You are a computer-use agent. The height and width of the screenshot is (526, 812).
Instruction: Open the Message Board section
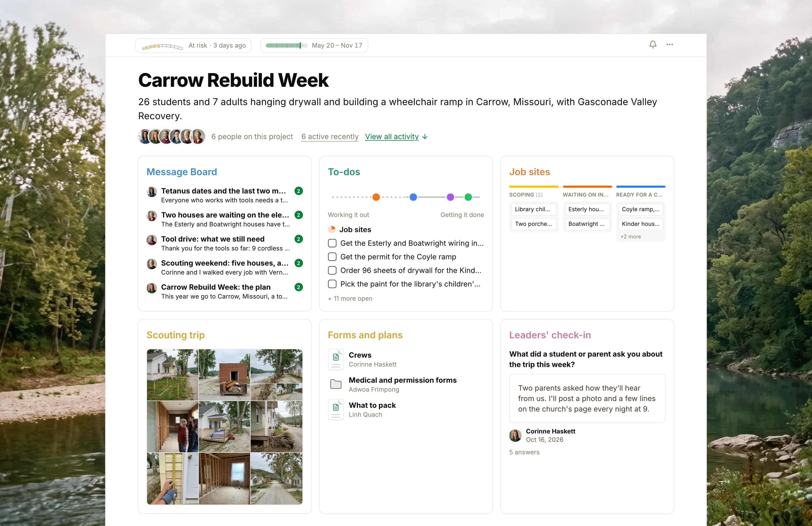[182, 172]
